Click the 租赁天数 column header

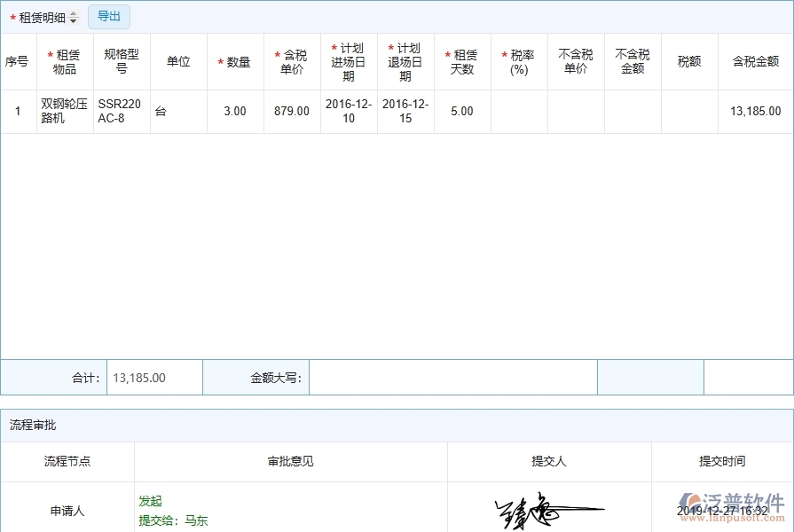[461, 61]
